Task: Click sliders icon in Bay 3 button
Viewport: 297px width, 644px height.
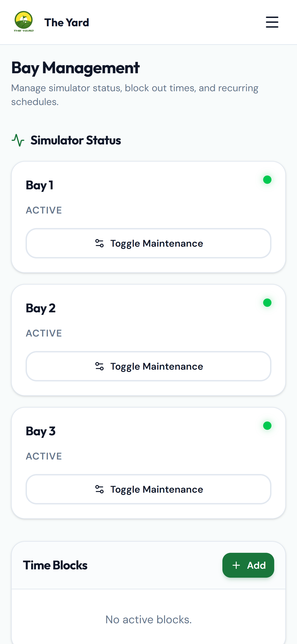Action: tap(99, 489)
